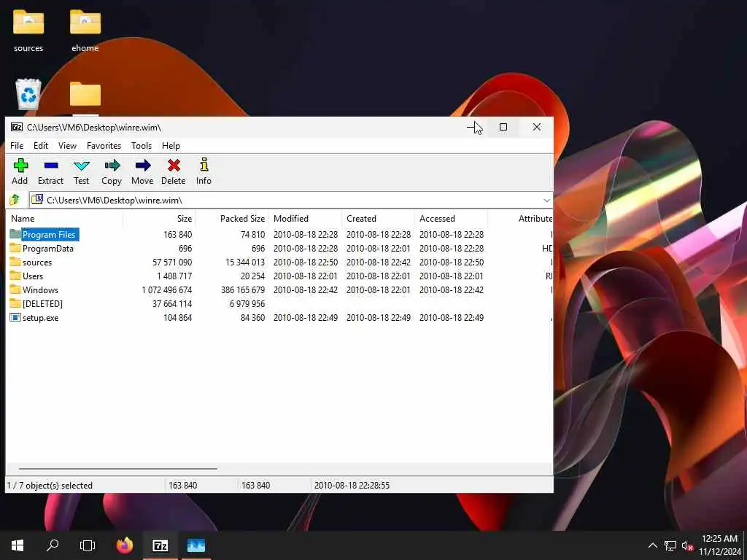The width and height of the screenshot is (747, 560).
Task: Open the Recycle Bin
Action: 28,94
